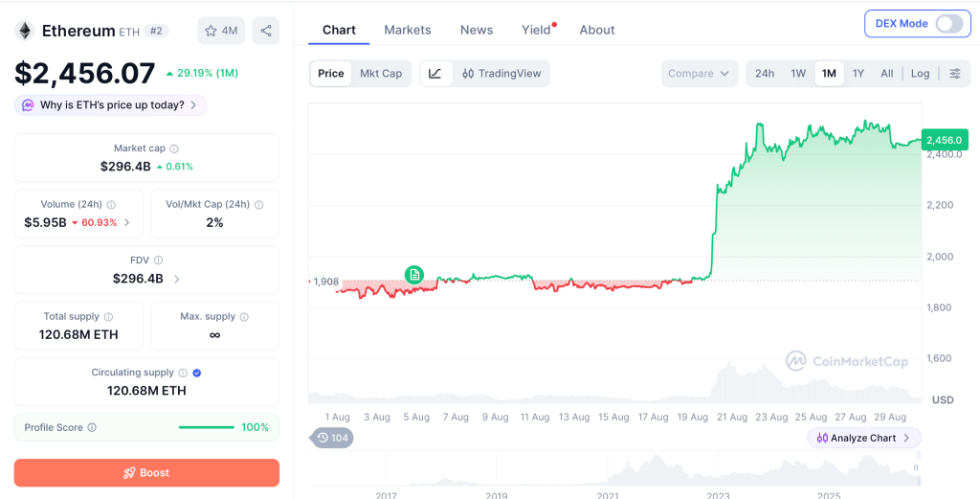This screenshot has height=499, width=980.
Task: Click the Circulating supply verified badge
Action: 197,373
